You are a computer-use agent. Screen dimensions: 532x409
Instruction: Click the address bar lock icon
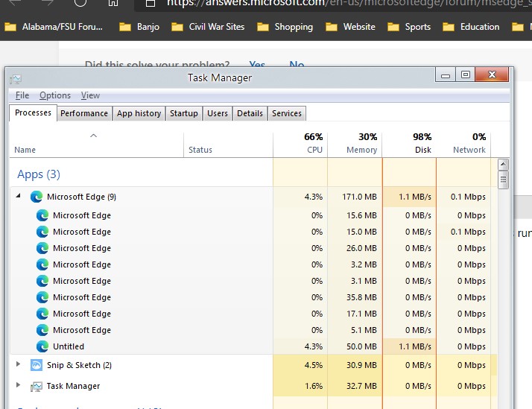click(151, 3)
